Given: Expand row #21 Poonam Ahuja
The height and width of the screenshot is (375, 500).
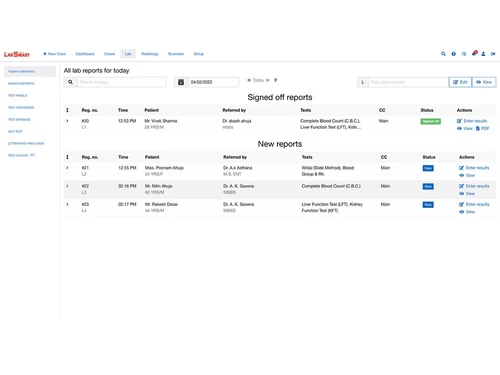Looking at the screenshot, I should click(x=67, y=168).
